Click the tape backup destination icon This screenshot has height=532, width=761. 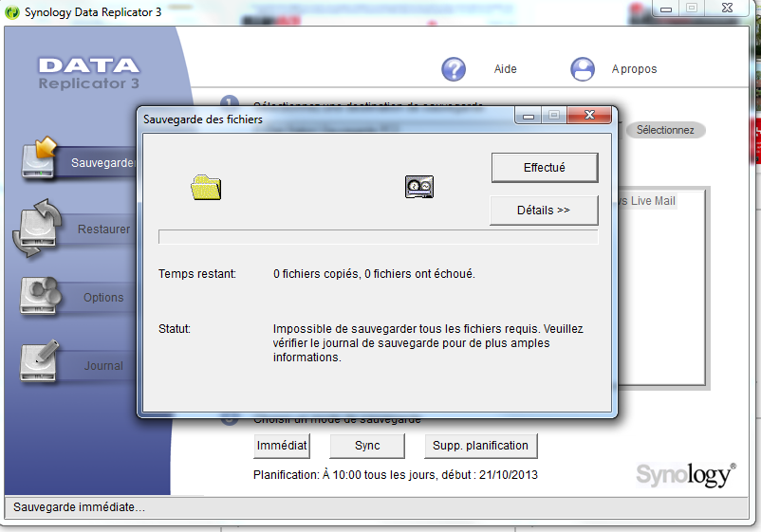419,187
